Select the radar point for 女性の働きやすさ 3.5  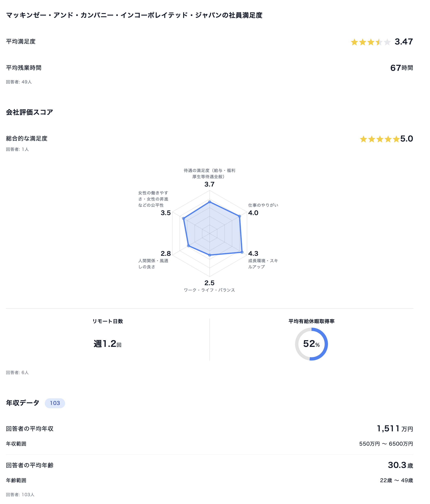(184, 219)
